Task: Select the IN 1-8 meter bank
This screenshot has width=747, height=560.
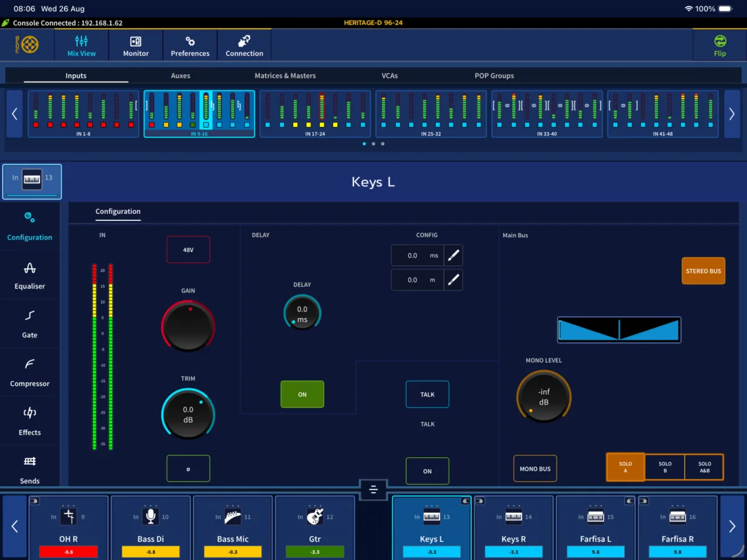Action: [83, 114]
